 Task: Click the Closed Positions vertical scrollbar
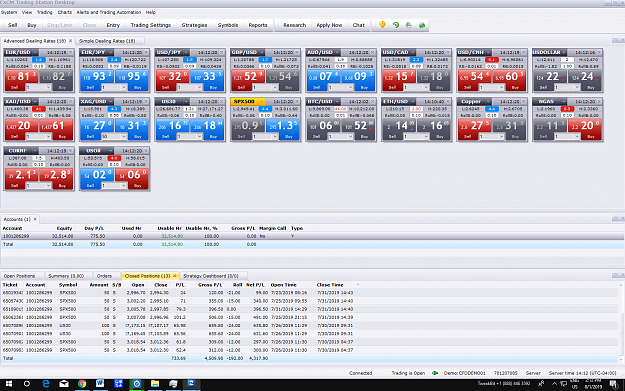pyautogui.click(x=621, y=321)
